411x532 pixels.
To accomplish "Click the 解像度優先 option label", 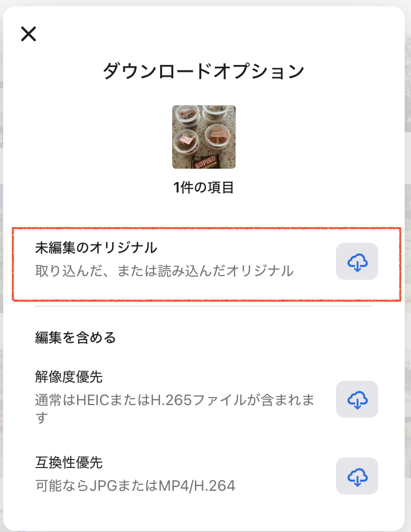I will tap(69, 377).
